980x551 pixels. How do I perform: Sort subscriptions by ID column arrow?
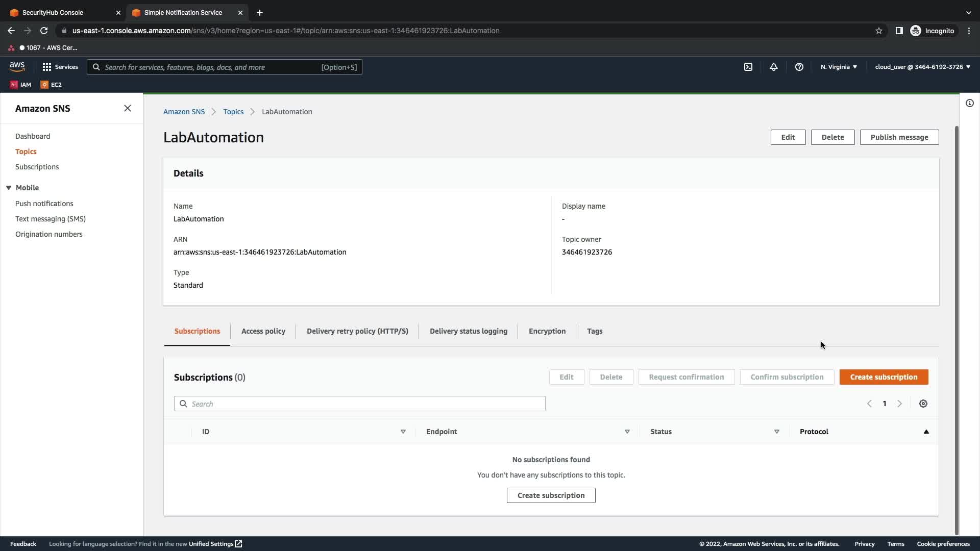point(403,432)
